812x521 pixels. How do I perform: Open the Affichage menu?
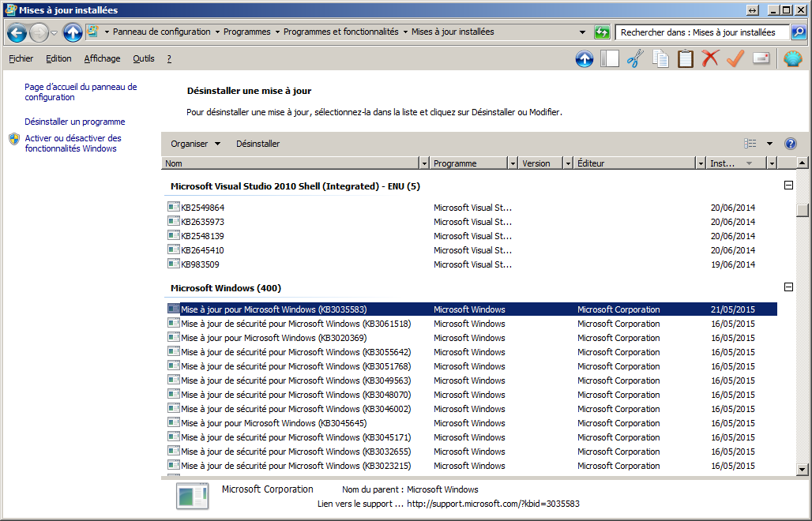(x=102, y=58)
